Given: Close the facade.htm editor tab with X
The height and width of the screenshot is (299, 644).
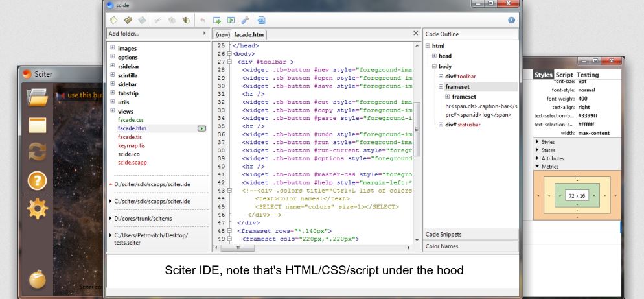Looking at the screenshot, I should tap(416, 34).
